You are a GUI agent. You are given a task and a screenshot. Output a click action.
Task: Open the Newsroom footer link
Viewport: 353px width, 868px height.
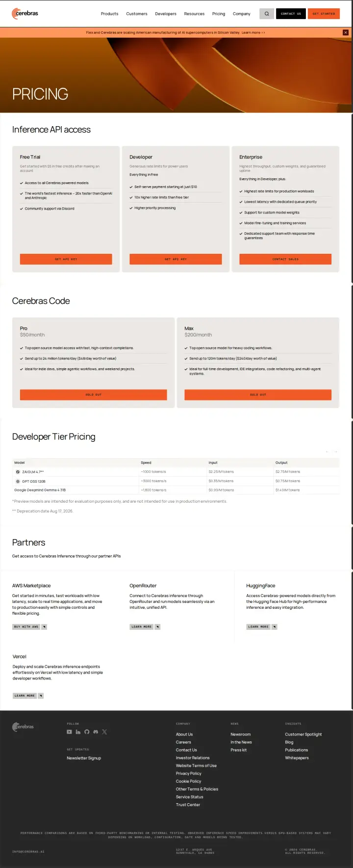click(x=241, y=734)
